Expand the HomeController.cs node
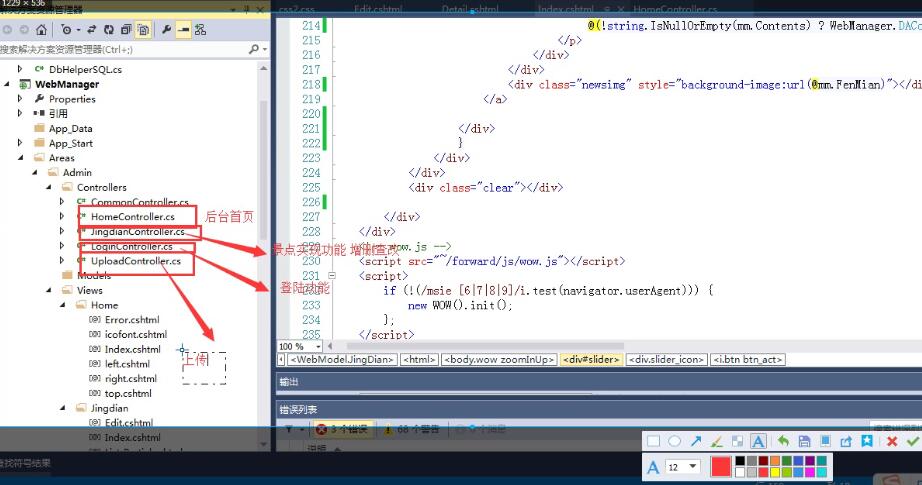 click(62, 216)
